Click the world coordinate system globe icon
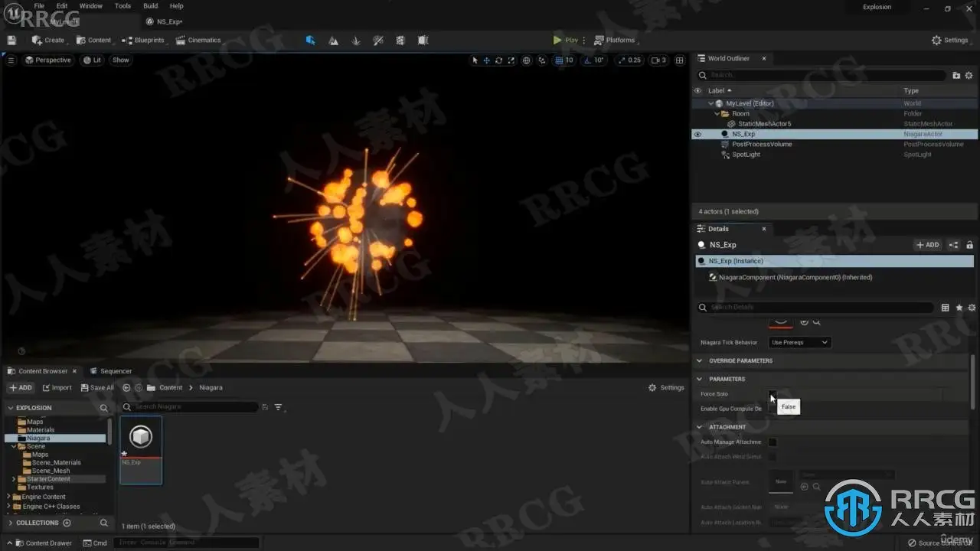This screenshot has height=551, width=980. click(527, 60)
